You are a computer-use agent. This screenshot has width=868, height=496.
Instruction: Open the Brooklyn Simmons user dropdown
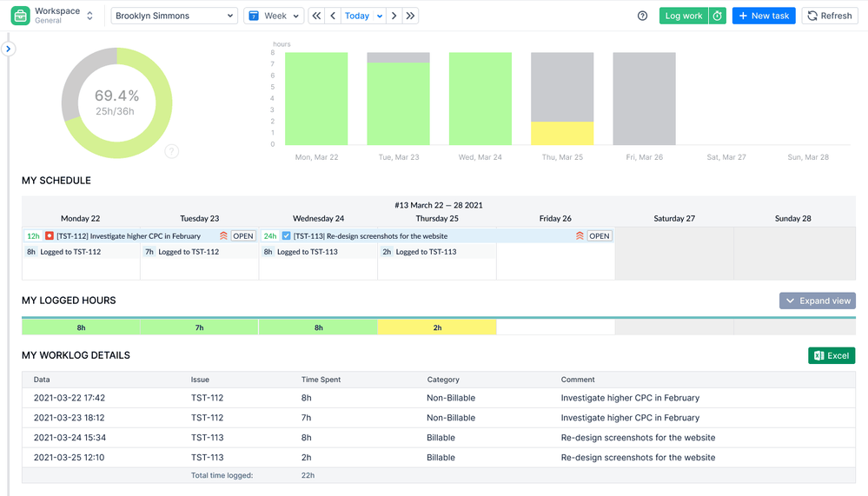(x=175, y=16)
